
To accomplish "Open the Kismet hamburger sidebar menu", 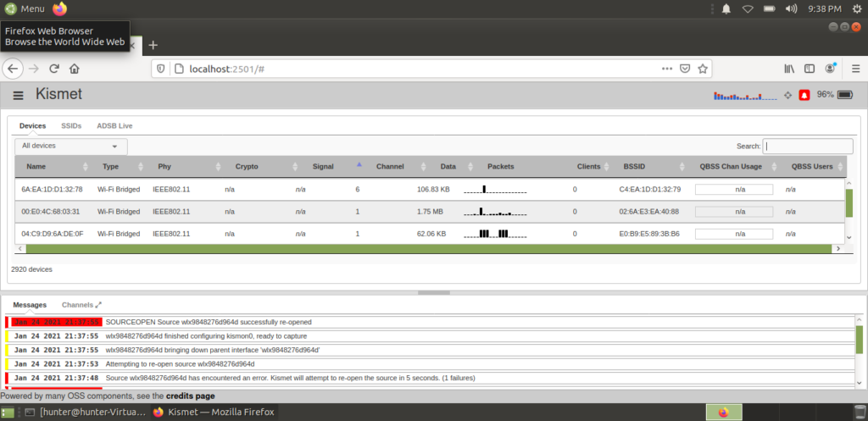I will tap(19, 96).
